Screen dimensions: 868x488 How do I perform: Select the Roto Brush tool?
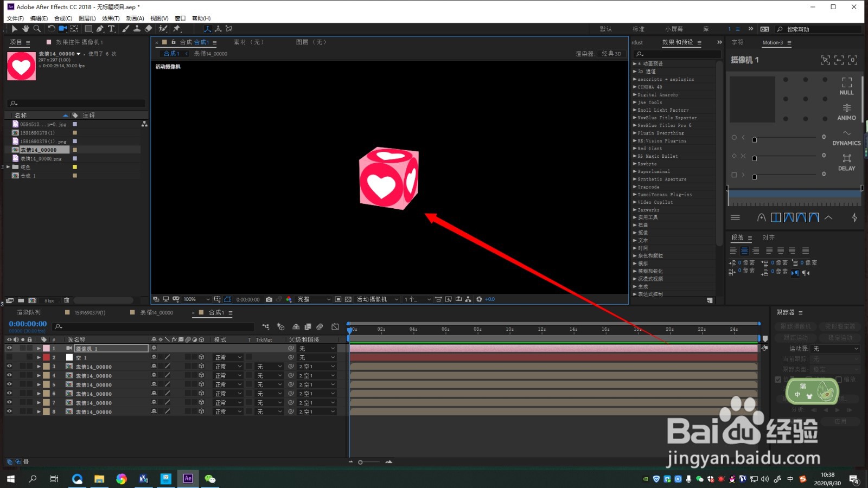(163, 29)
